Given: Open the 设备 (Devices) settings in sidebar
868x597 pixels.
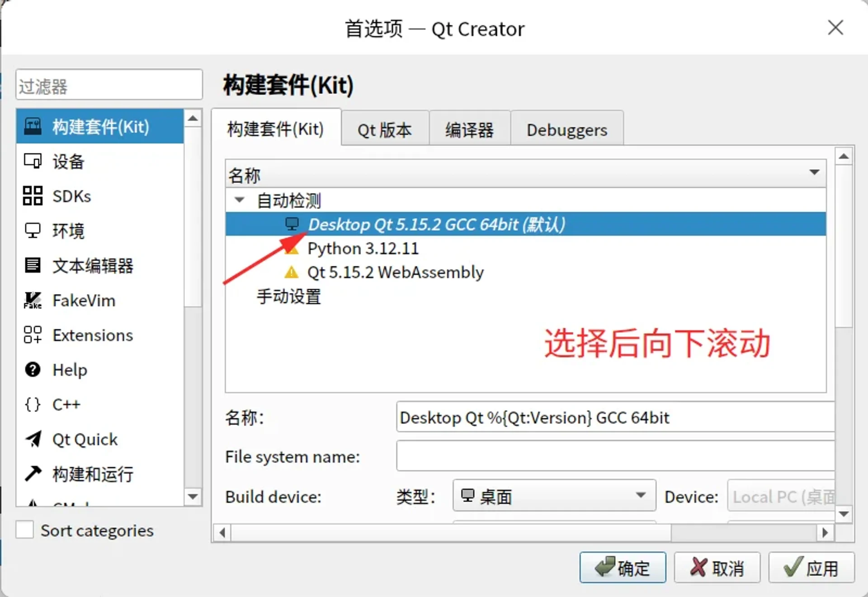Looking at the screenshot, I should [68, 161].
